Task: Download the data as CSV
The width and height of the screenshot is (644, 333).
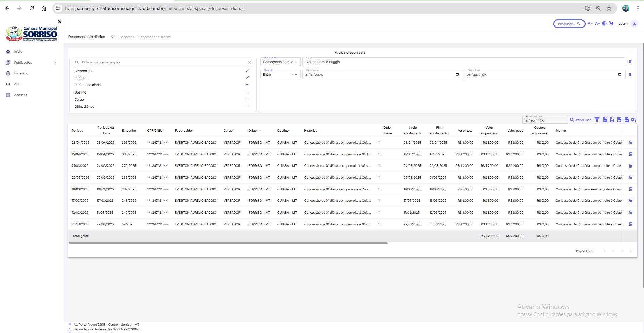Action: [626, 120]
